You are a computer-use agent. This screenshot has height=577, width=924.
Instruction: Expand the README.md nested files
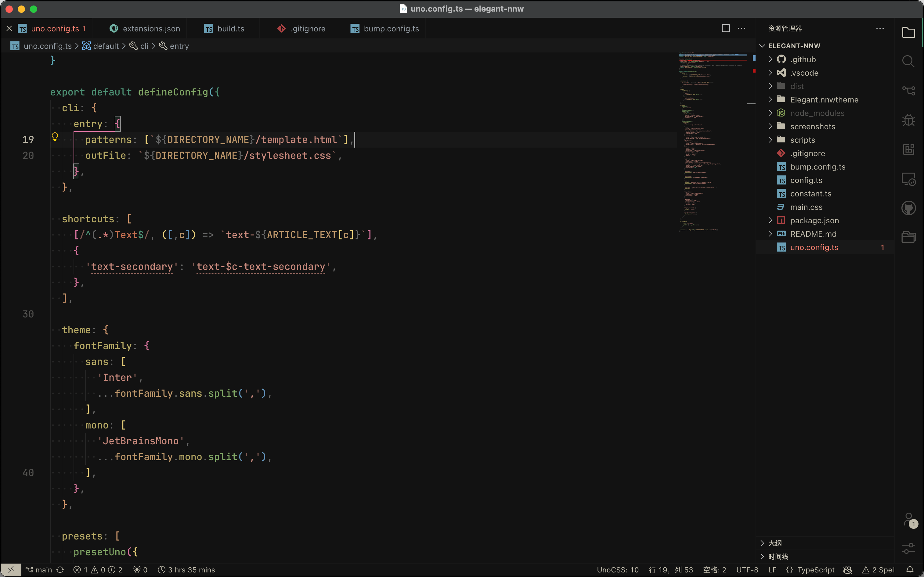pyautogui.click(x=771, y=234)
